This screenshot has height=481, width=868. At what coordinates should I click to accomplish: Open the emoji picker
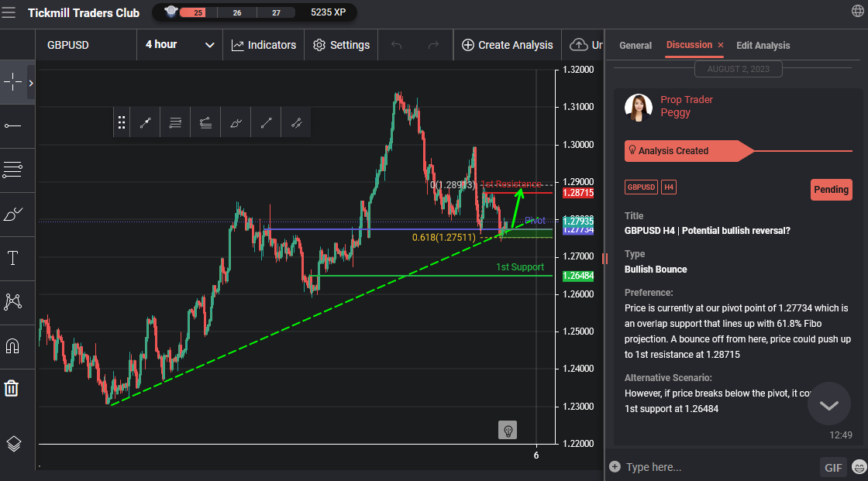859,467
